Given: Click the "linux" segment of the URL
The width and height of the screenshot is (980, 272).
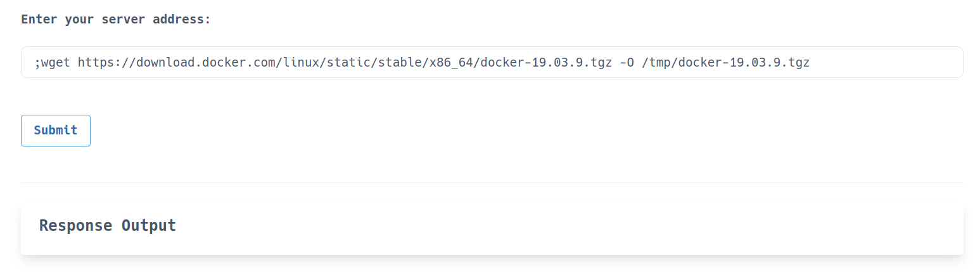Looking at the screenshot, I should pos(302,62).
